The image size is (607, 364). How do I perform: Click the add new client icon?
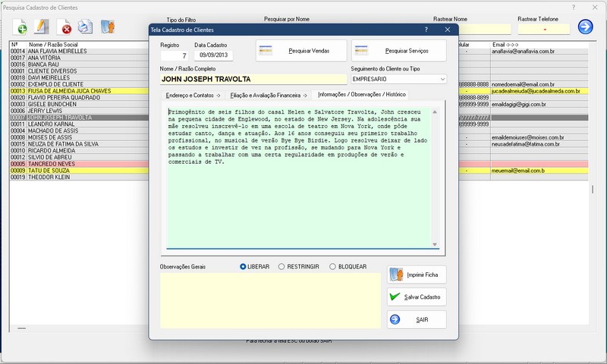[20, 27]
